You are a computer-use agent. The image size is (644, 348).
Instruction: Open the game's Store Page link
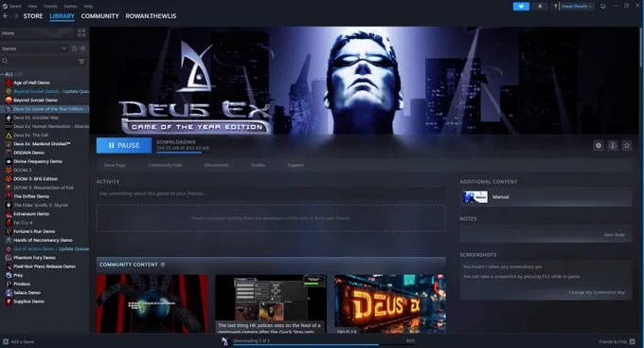click(115, 165)
